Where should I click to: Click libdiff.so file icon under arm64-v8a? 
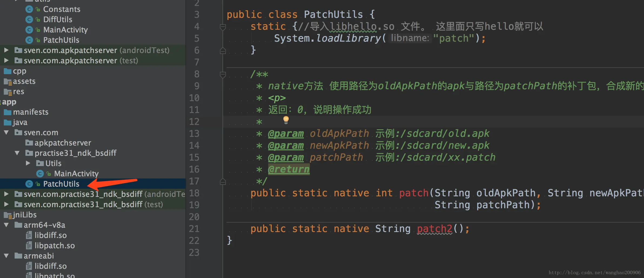tap(29, 235)
